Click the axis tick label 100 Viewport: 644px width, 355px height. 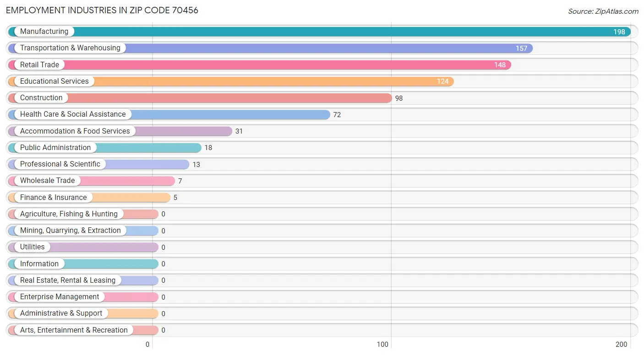tap(383, 344)
